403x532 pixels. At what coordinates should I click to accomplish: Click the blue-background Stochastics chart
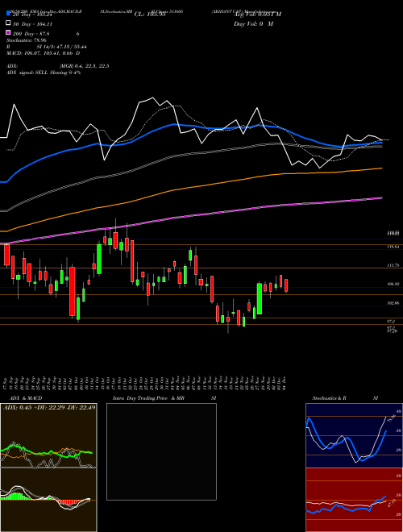tap(354, 435)
